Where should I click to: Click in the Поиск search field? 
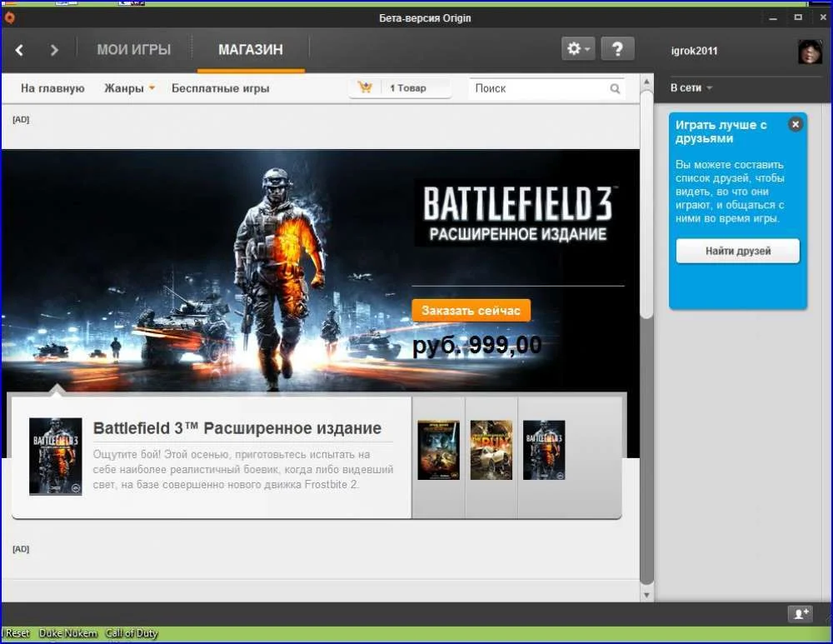pos(537,88)
